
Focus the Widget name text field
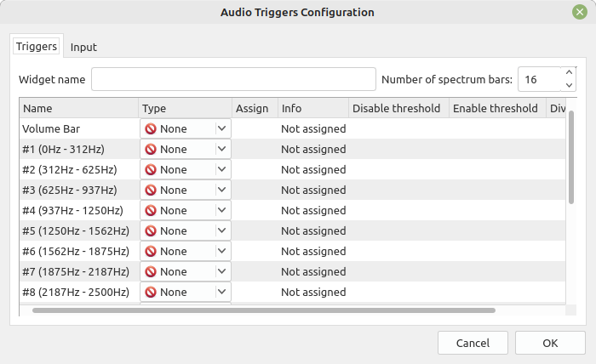click(233, 79)
